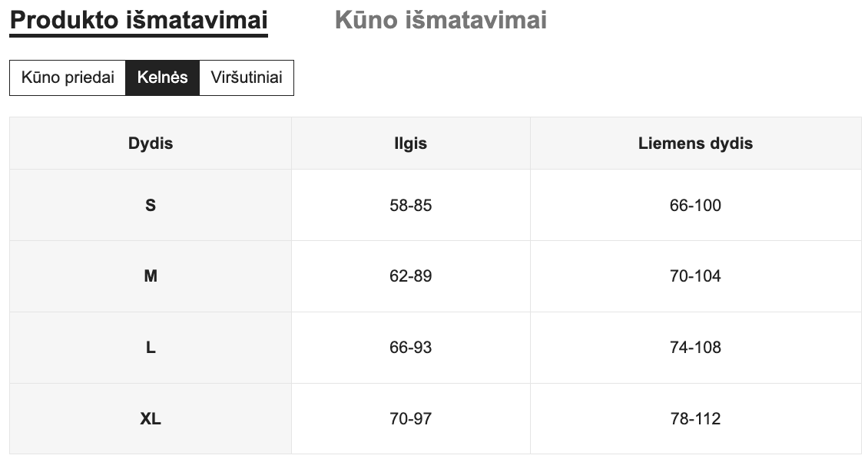868x462 pixels.
Task: Click the Ilgis column header
Action: 411,144
